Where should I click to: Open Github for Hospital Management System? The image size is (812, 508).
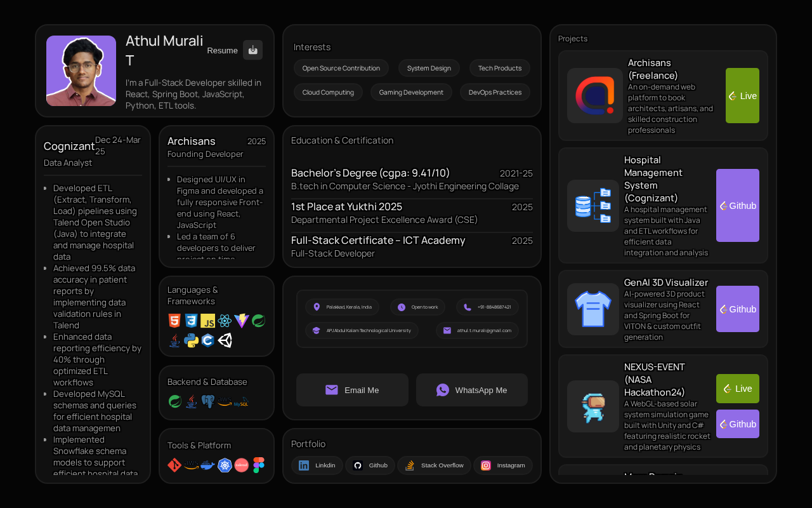(x=738, y=206)
